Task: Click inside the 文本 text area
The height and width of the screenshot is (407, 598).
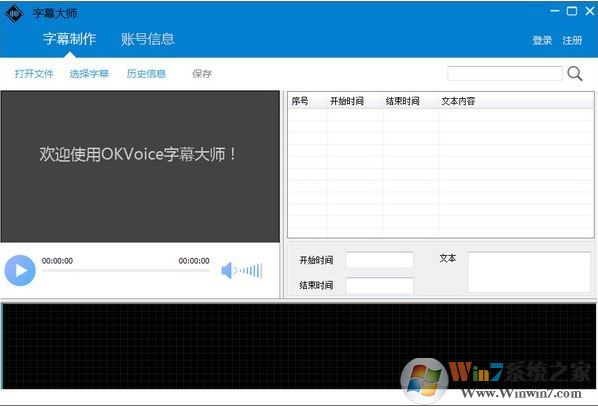Action: 530,272
